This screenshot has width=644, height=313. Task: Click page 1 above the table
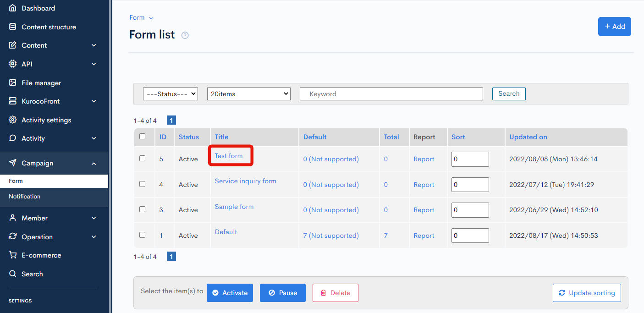point(171,121)
